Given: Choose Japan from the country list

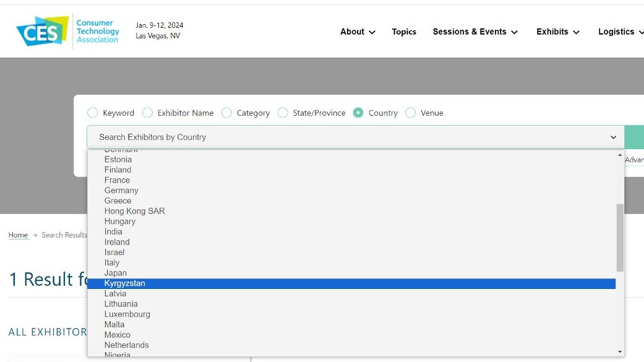Looking at the screenshot, I should (x=351, y=273).
